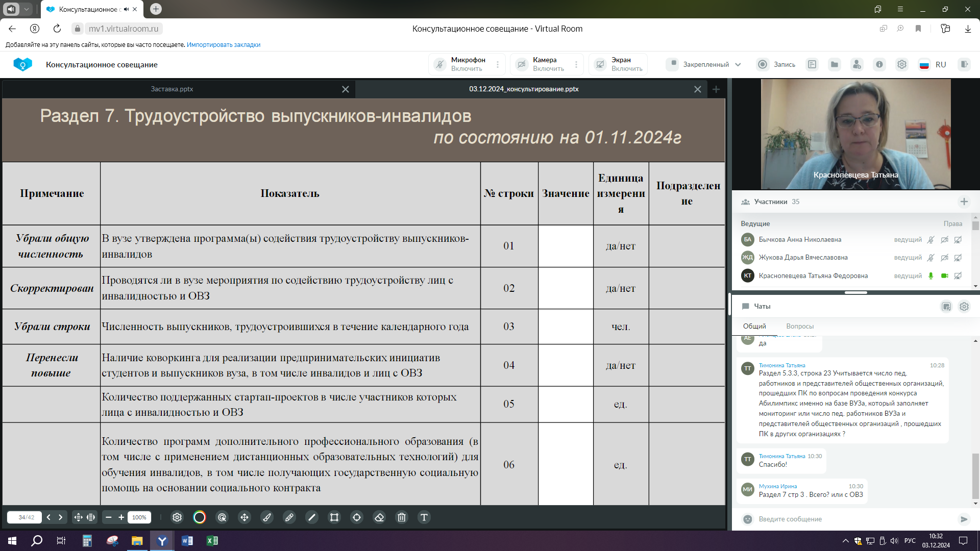Open the camera options menu dots
This screenshot has width=980, height=551.
(576, 65)
